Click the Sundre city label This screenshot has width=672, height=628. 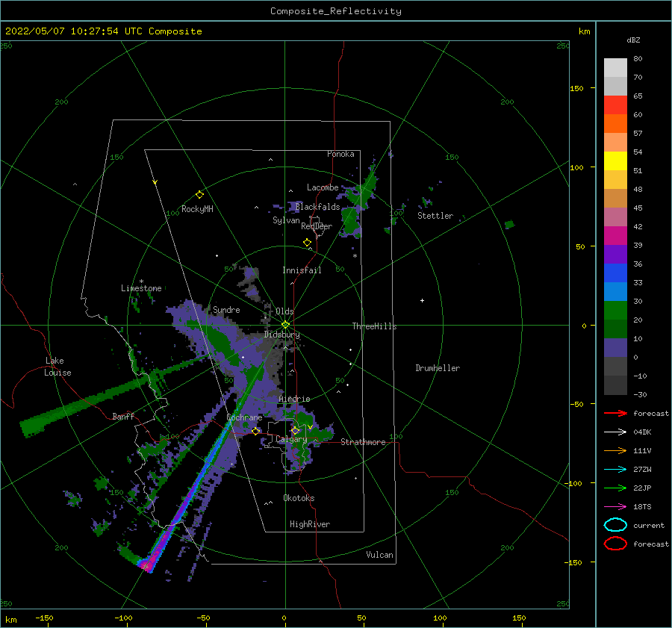pyautogui.click(x=226, y=309)
